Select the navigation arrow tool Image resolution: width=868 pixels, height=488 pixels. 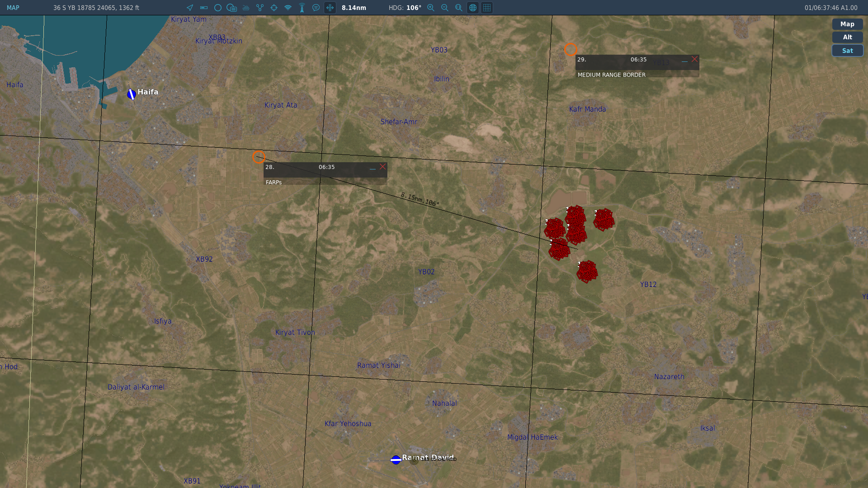190,8
